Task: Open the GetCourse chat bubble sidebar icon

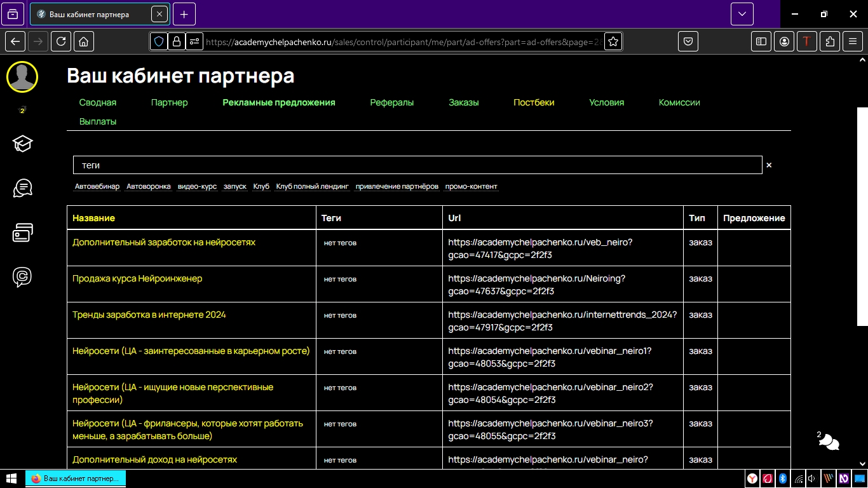Action: (22, 277)
